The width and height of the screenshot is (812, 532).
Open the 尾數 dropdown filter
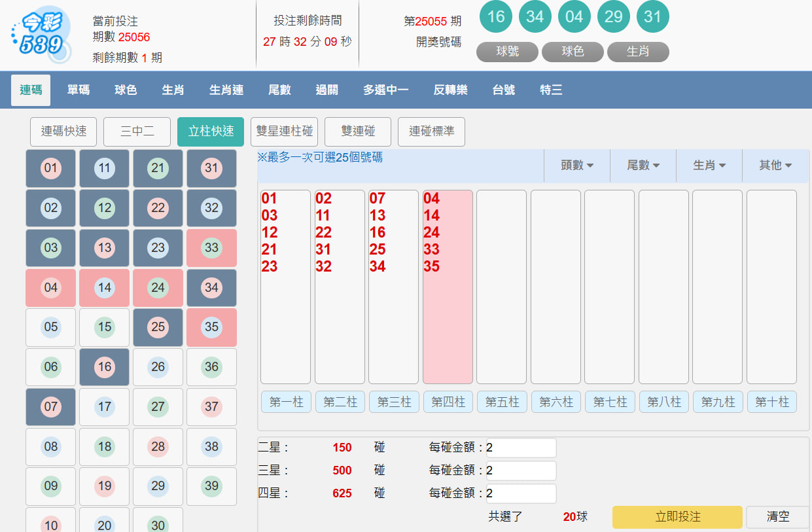[643, 166]
